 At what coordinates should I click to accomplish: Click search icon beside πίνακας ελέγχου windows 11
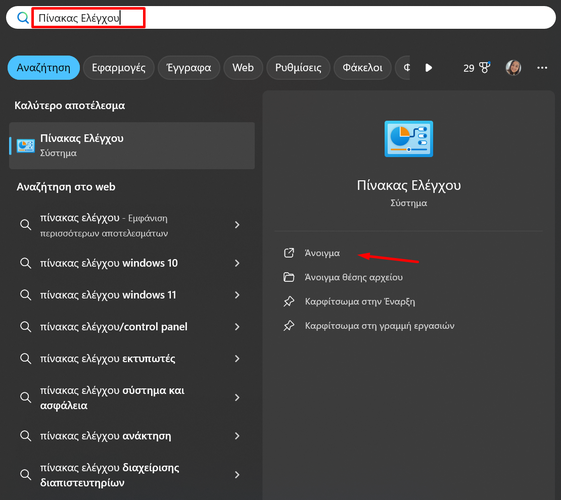coord(25,295)
